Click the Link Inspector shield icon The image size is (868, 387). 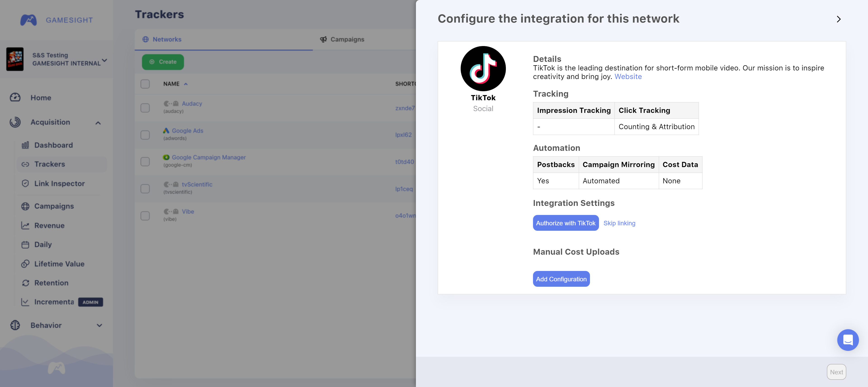click(25, 183)
